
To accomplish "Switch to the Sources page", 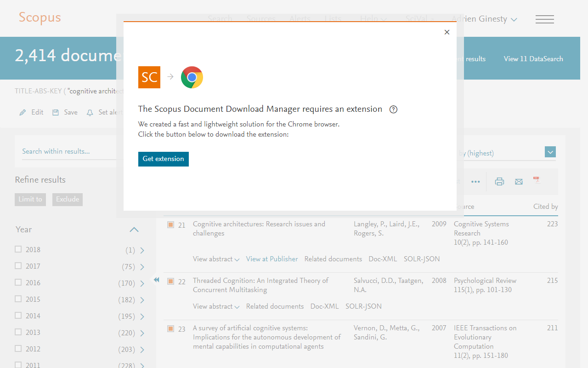I will (261, 19).
